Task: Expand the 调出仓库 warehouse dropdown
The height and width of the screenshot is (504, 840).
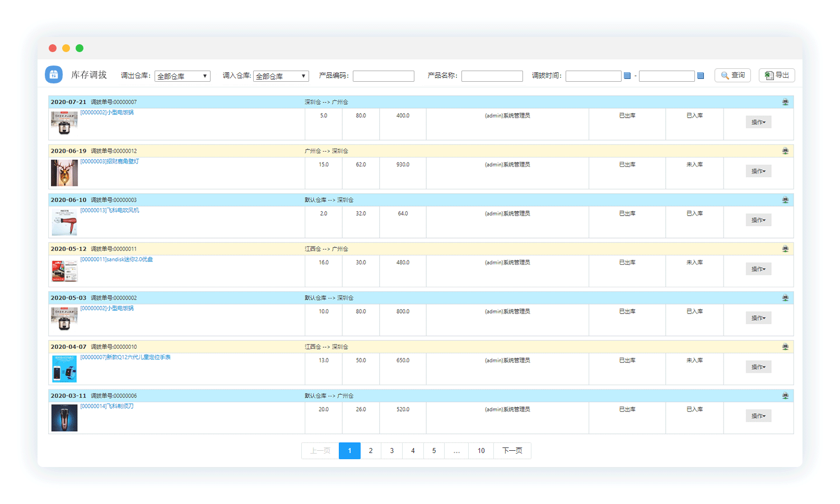Action: coord(183,76)
